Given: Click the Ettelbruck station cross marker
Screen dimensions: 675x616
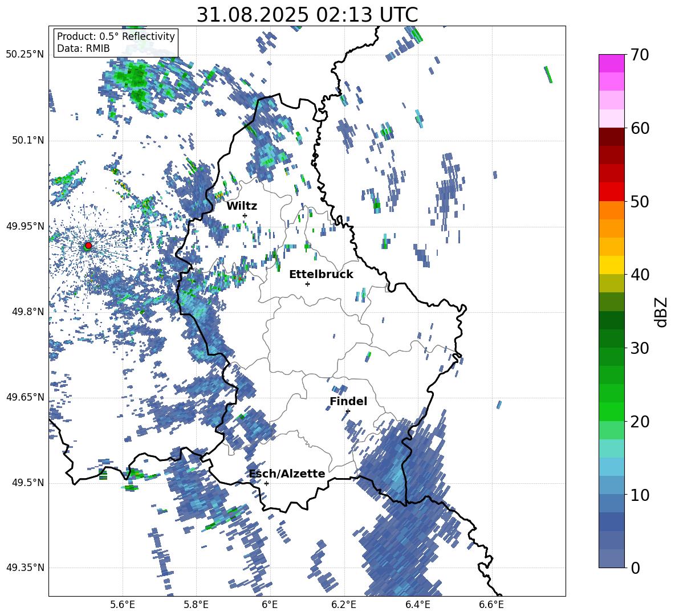Looking at the screenshot, I should [x=307, y=284].
